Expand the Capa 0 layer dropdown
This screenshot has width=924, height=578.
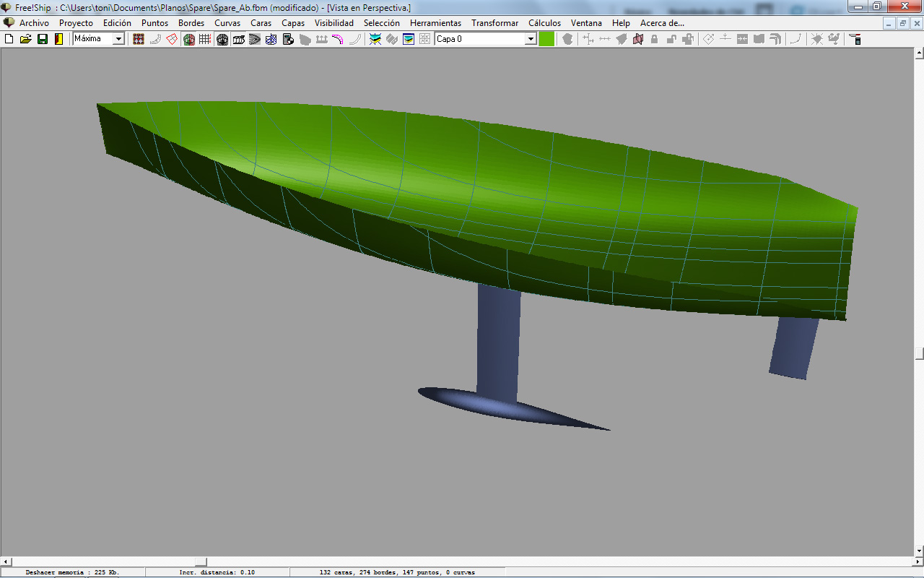tap(531, 39)
